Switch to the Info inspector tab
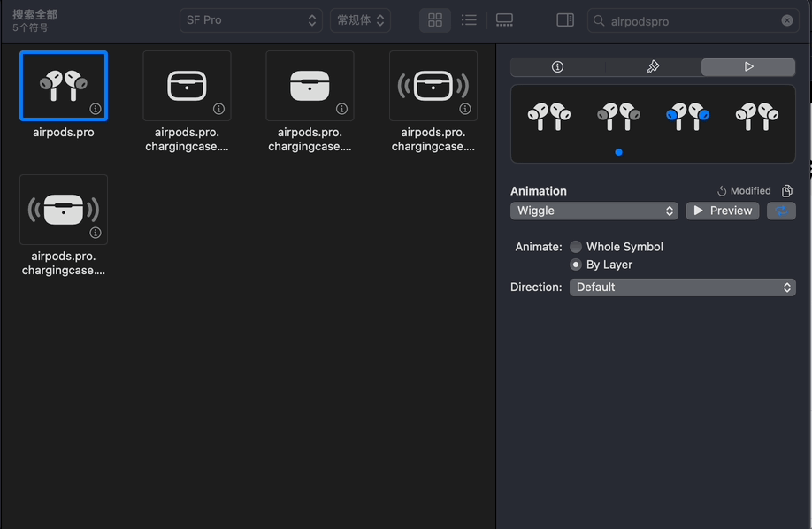The height and width of the screenshot is (529, 812). 558,67
